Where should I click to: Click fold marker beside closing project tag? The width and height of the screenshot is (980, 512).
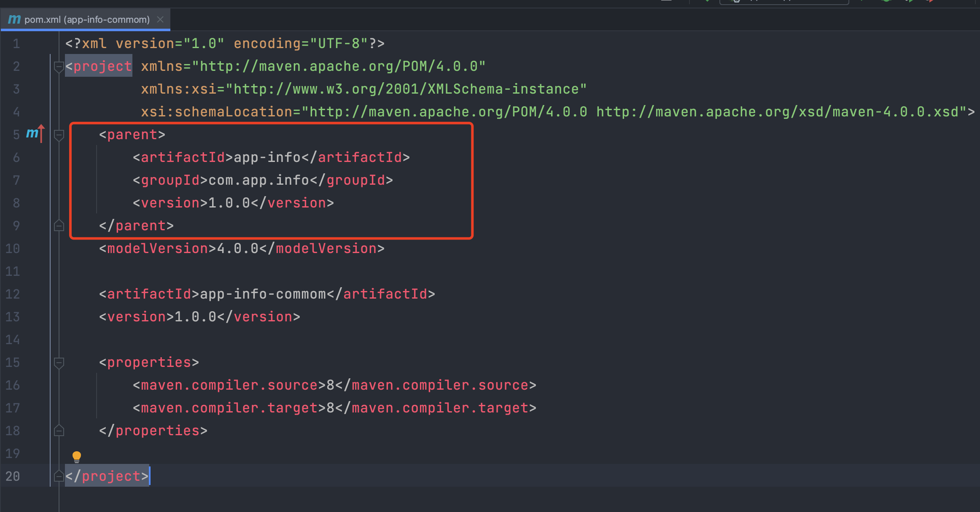(x=59, y=477)
